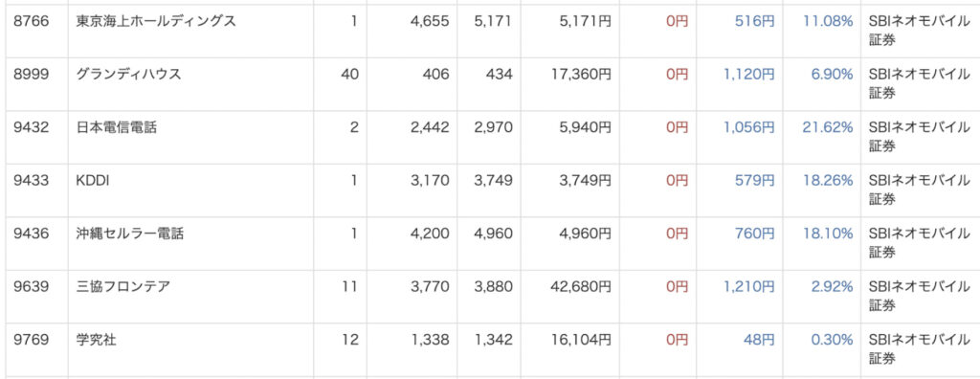Select the 1,120円 profit value
Viewport: 980px width, 379px height.
pos(749,75)
